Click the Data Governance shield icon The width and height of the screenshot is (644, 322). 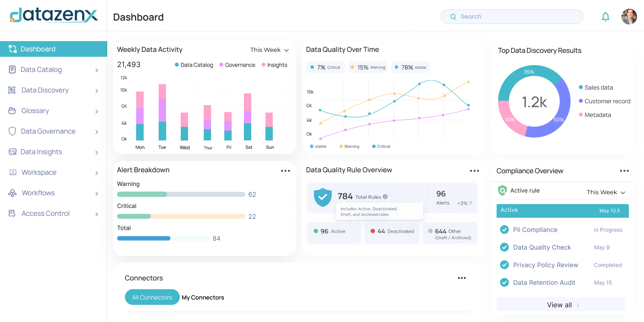coord(12,131)
